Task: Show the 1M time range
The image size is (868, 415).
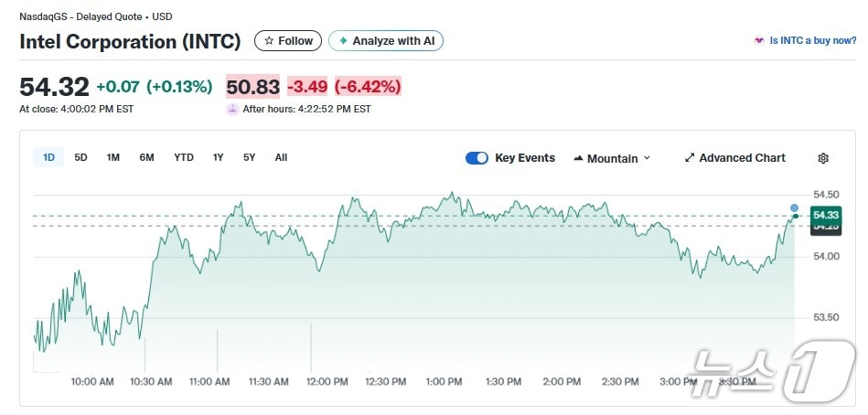Action: 113,157
